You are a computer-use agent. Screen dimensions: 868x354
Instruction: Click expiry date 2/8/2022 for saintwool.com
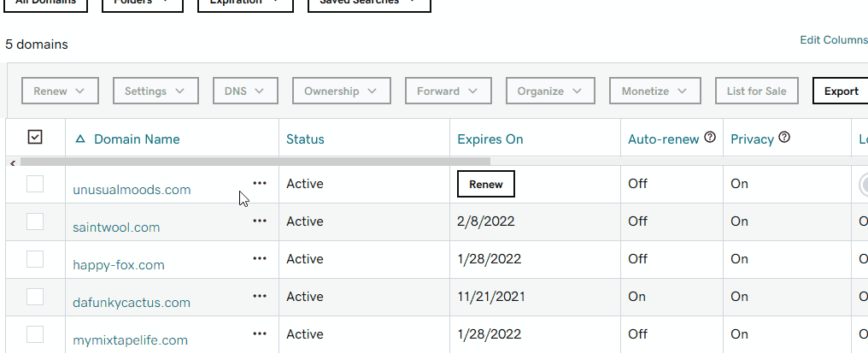pos(485,221)
